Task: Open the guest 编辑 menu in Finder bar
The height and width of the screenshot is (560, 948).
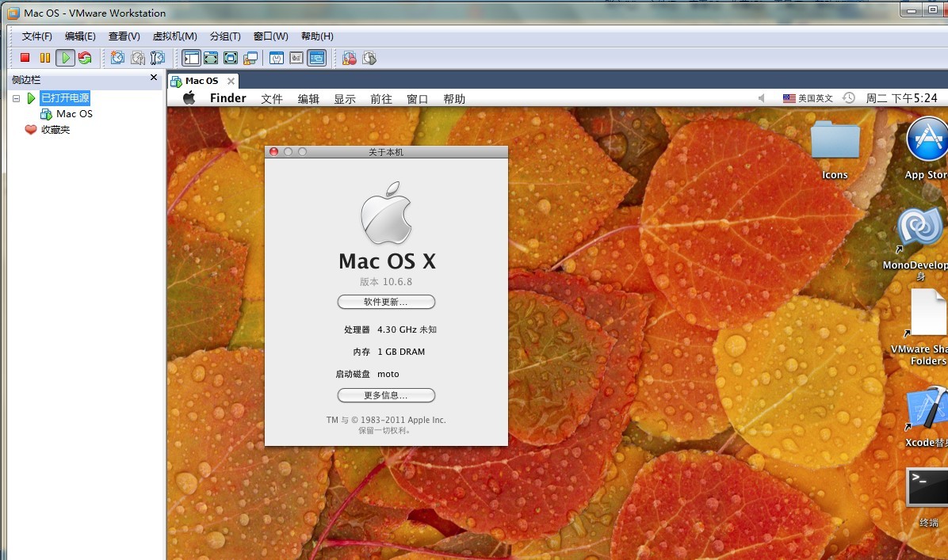Action: [x=308, y=98]
